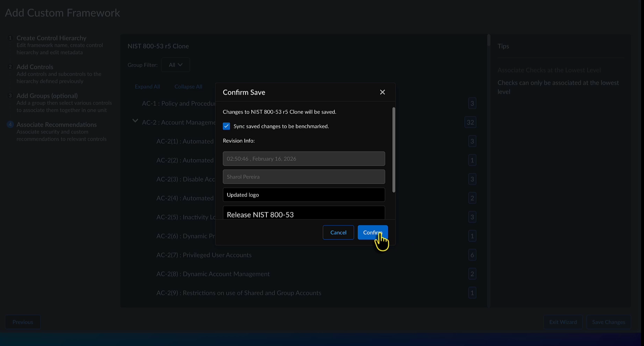Click Cancel in Confirm Save dialog
The height and width of the screenshot is (346, 644).
[x=338, y=232]
